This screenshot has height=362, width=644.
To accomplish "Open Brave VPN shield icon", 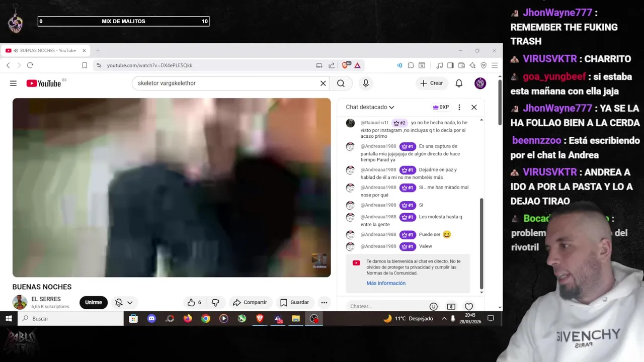I will point(484,65).
